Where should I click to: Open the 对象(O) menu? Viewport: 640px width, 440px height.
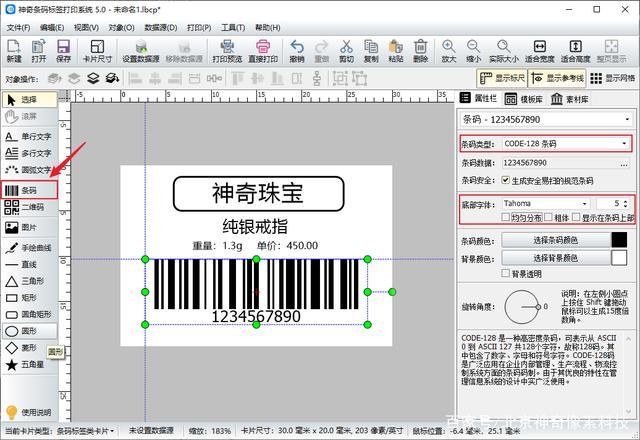(121, 28)
